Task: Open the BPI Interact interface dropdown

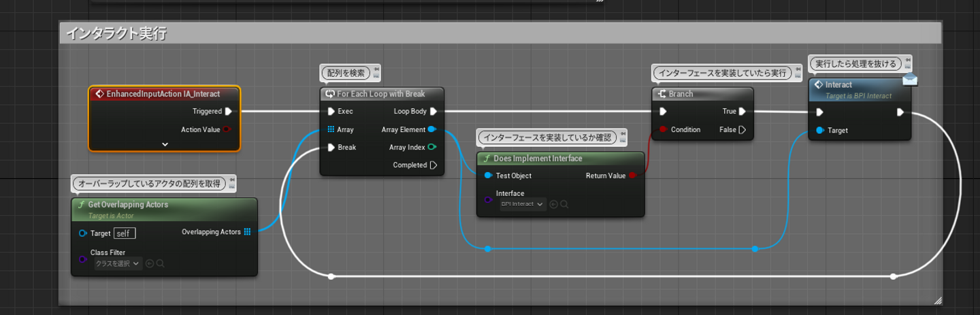Action: [522, 204]
